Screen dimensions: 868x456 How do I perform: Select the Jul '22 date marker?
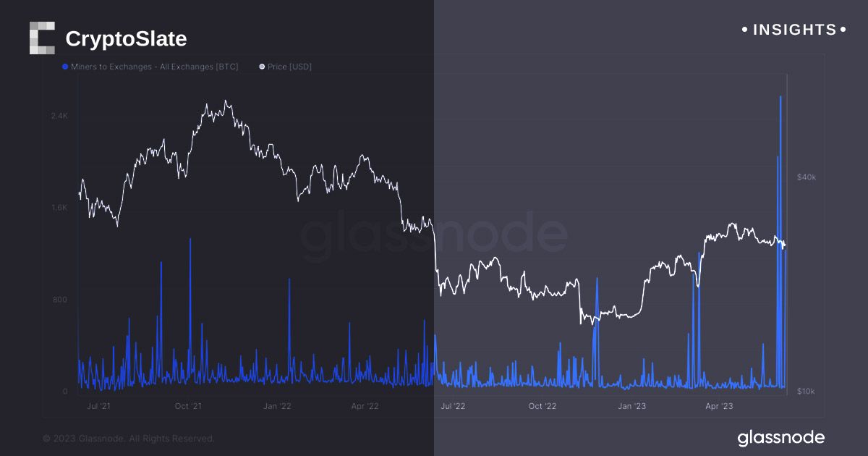coord(453,406)
